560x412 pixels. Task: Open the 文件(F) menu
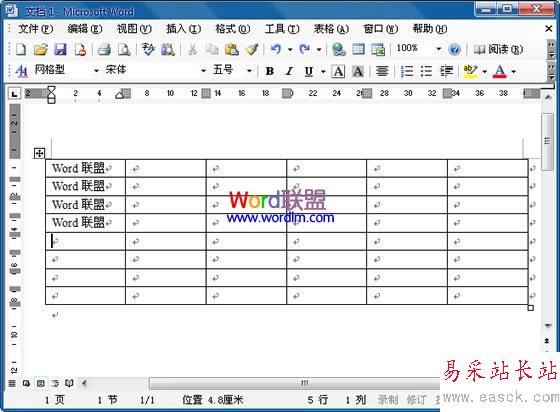pyautogui.click(x=36, y=29)
